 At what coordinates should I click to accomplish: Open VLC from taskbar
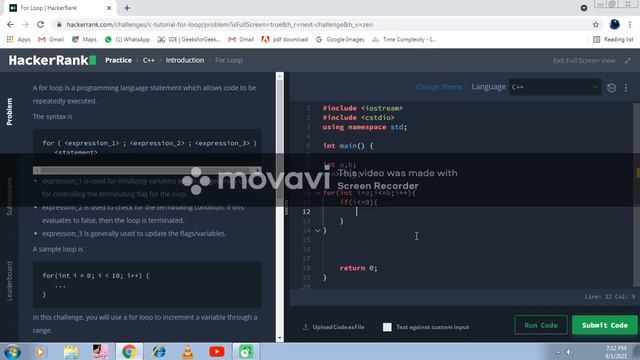coord(188,351)
